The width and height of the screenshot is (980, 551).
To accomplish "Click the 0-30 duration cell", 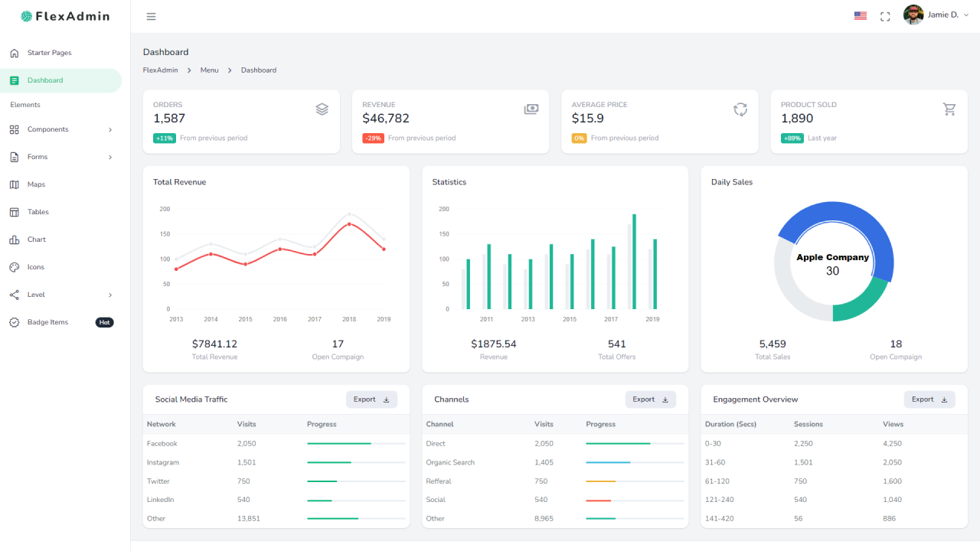I will click(x=713, y=444).
